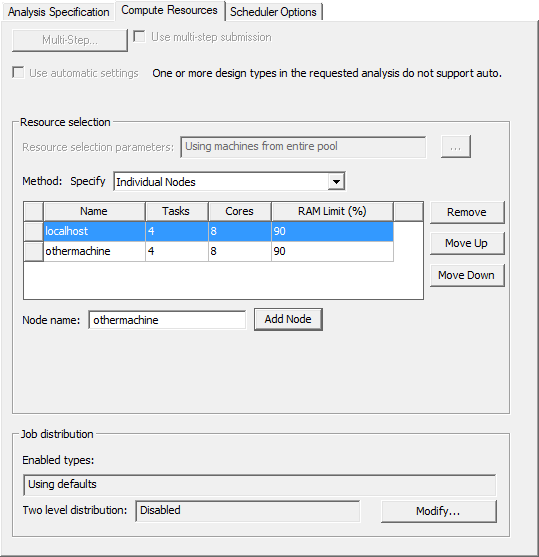Click Tasks value 4 for othermachine
Screen dimensions: 539x557
click(x=177, y=252)
